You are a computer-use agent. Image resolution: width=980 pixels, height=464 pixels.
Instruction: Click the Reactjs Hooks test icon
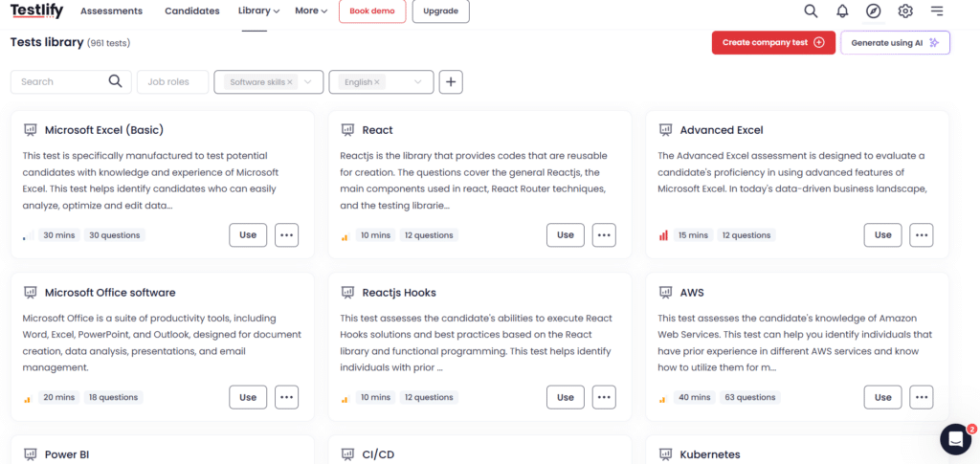tap(347, 292)
